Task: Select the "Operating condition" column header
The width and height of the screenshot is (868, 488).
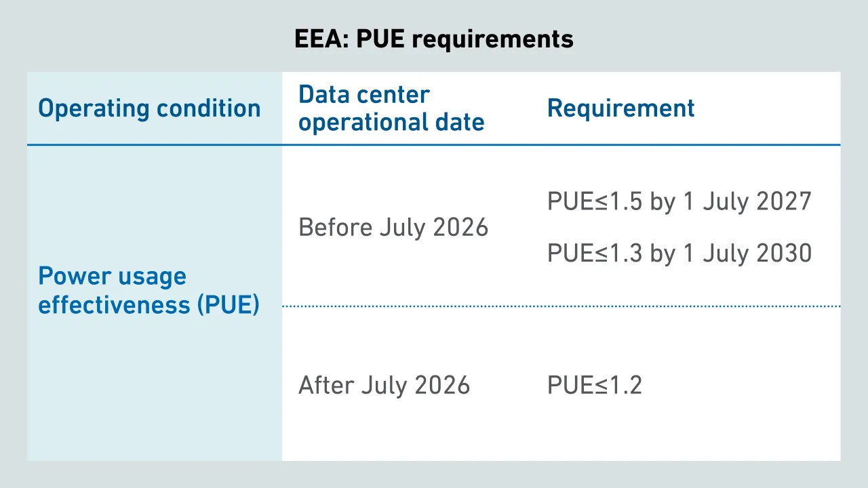Action: click(x=149, y=108)
